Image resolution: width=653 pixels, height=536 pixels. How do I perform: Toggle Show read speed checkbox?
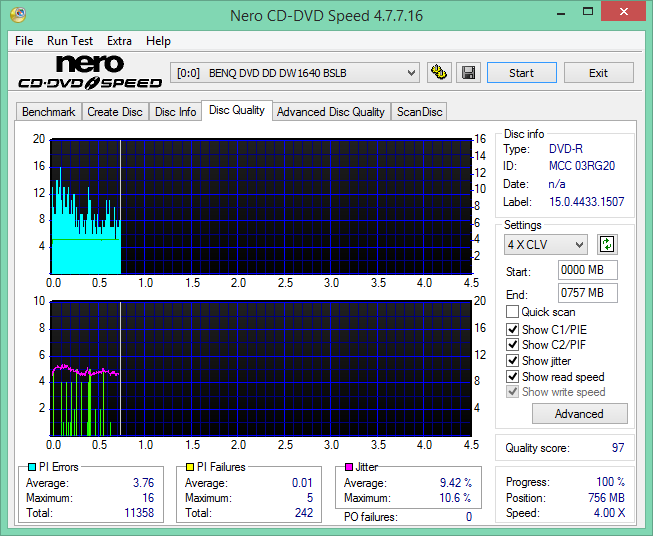click(512, 376)
